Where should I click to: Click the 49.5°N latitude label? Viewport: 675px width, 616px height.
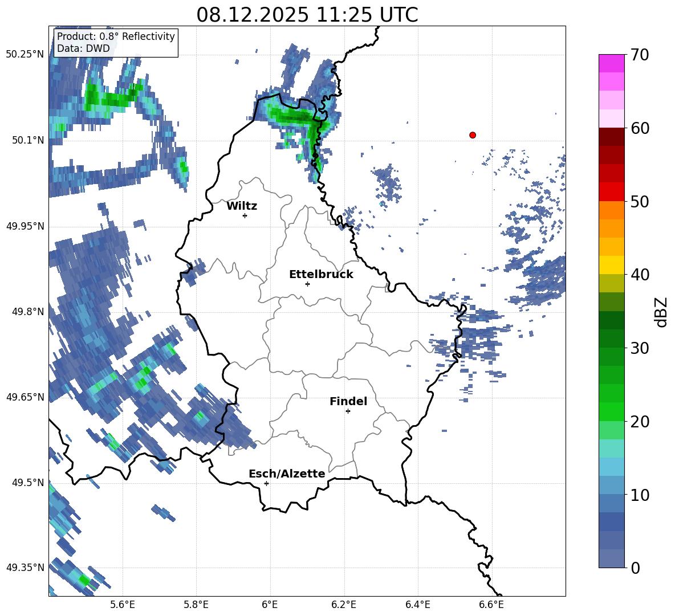28,483
